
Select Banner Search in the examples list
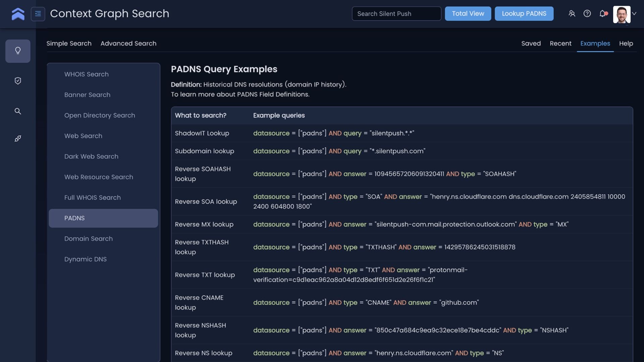point(103,95)
